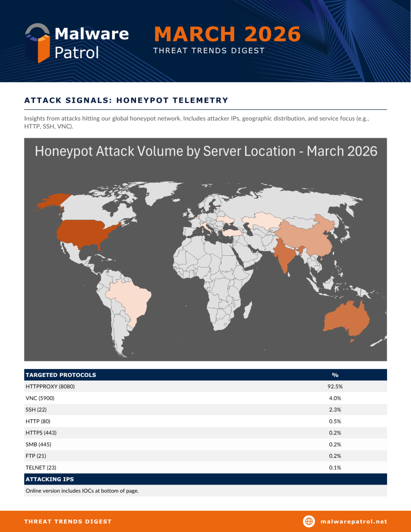Click the '92.5%' value
Image resolution: width=411 pixels, height=532 pixels.
click(x=335, y=387)
